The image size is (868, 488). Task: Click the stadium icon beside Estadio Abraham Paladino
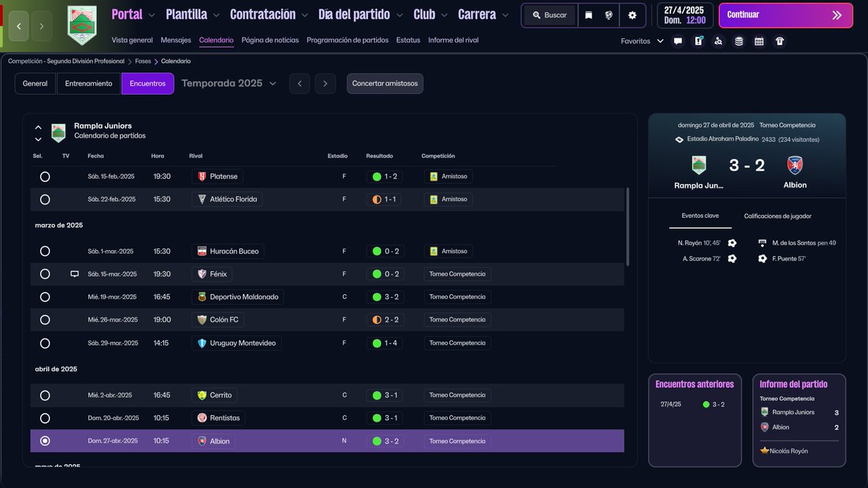click(x=678, y=140)
